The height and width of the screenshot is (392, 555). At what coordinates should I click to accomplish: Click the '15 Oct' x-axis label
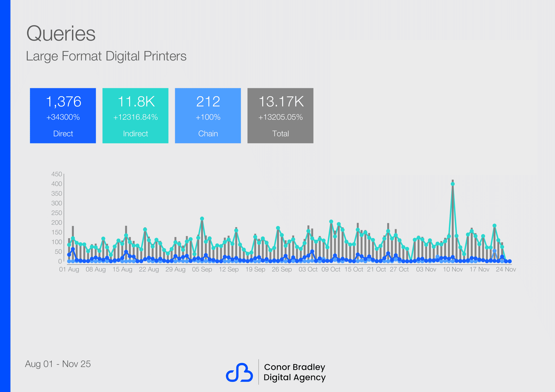354,269
